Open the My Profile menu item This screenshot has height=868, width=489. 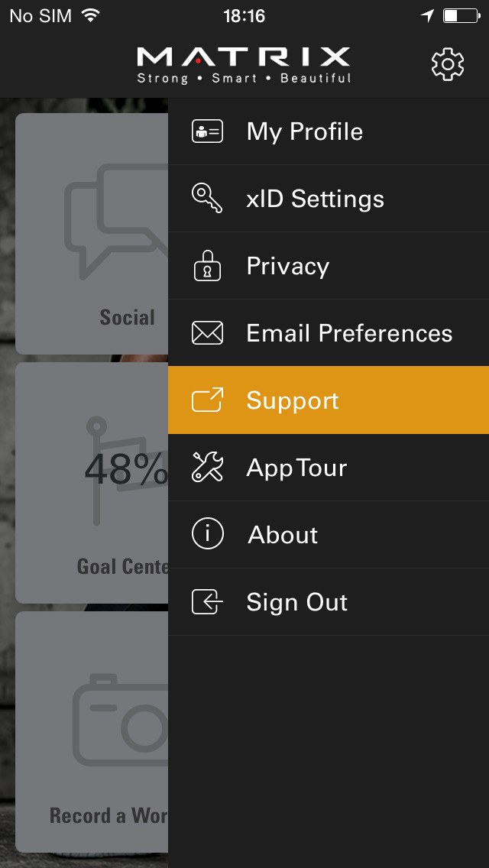point(329,131)
